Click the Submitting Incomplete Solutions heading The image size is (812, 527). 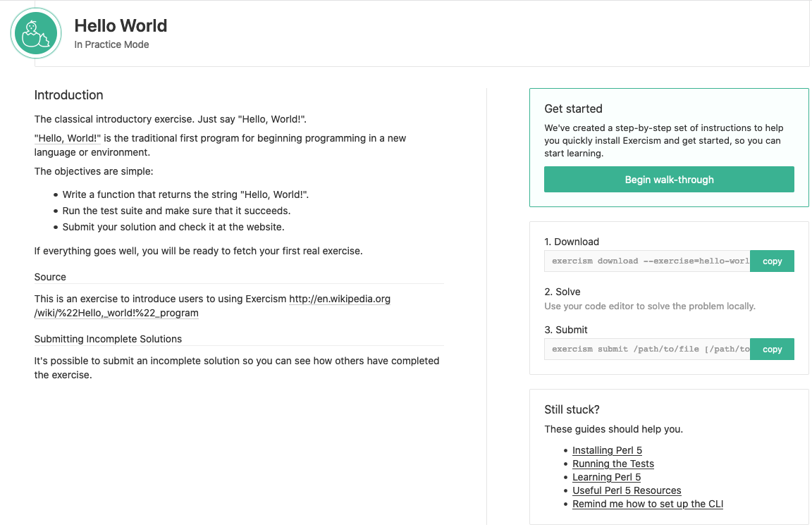click(109, 339)
